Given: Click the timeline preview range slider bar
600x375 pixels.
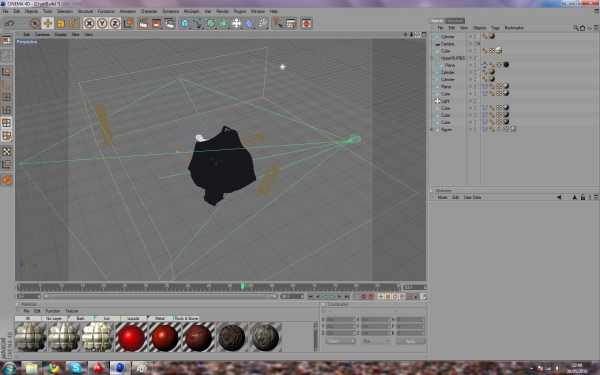Looking at the screenshot, I should (160, 296).
